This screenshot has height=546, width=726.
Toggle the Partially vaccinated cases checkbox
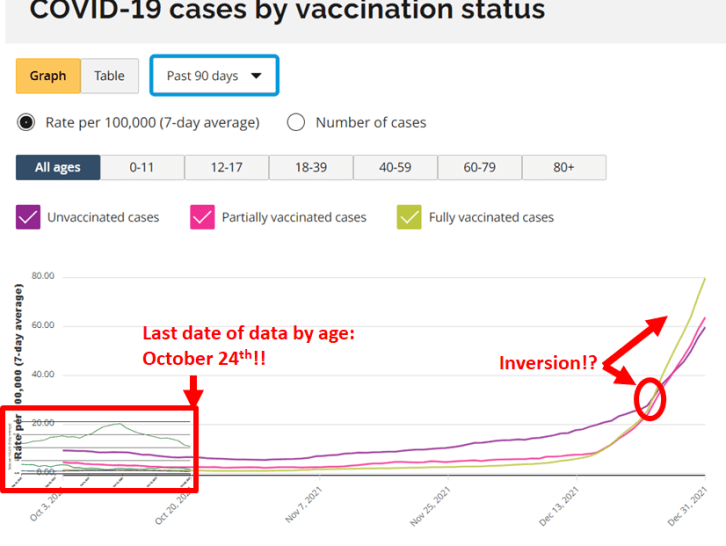[202, 217]
